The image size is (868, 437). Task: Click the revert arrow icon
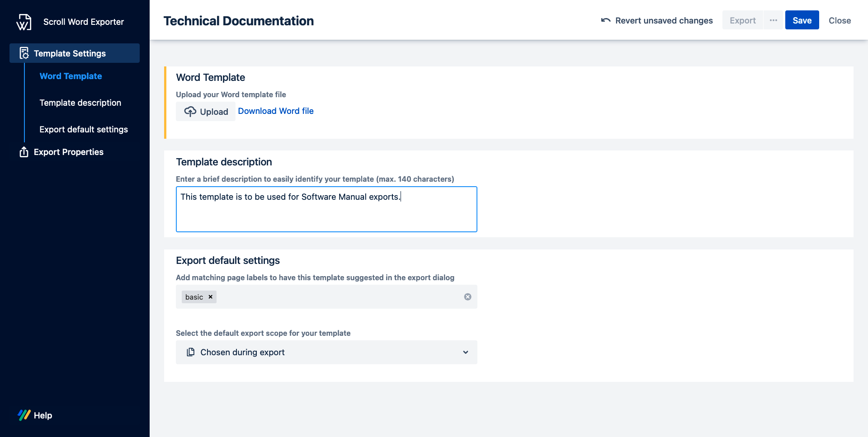(x=606, y=20)
